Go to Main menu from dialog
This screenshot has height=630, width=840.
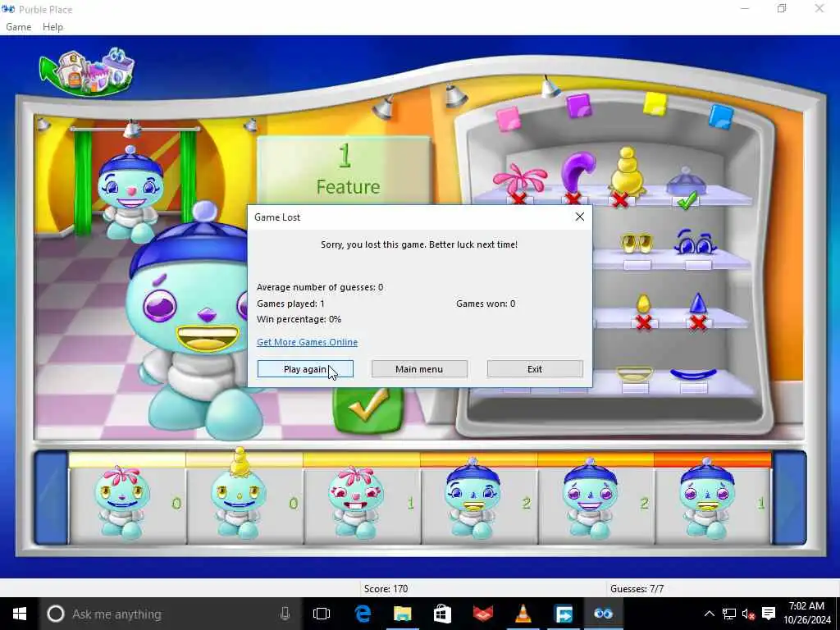419,369
